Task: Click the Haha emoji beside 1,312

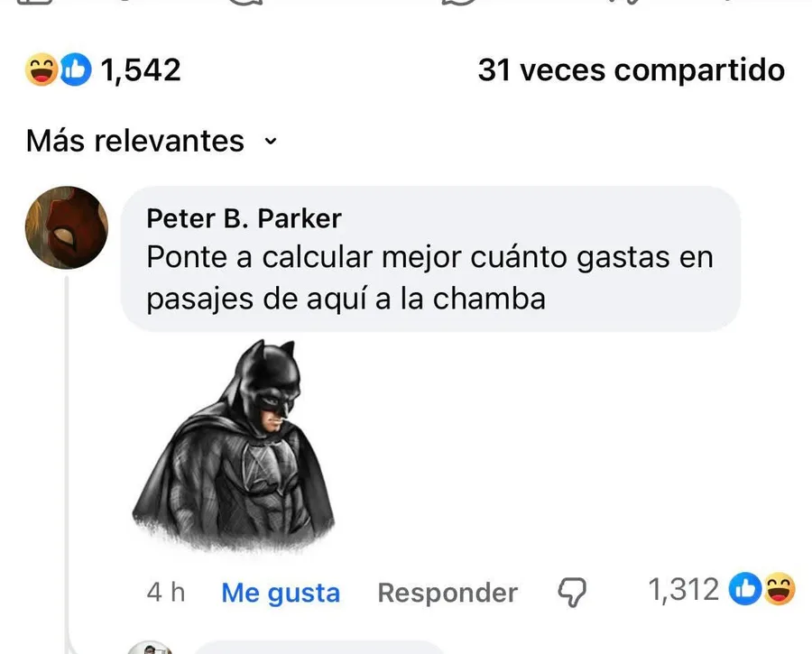Action: coord(779,589)
